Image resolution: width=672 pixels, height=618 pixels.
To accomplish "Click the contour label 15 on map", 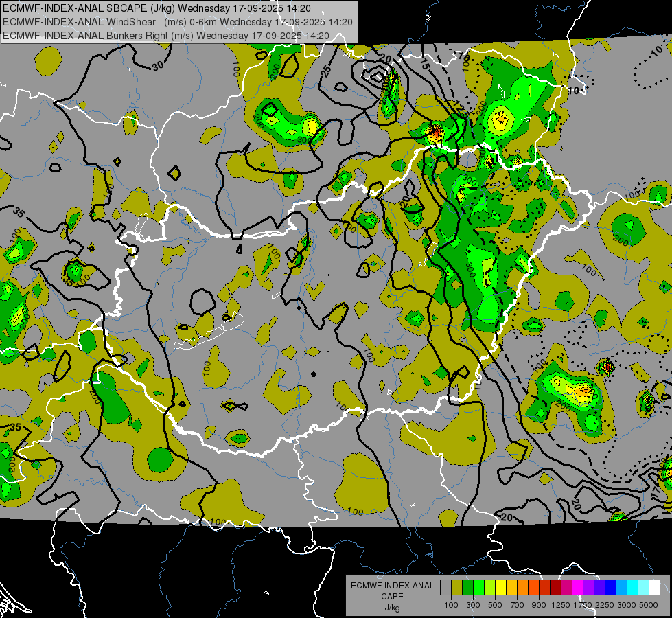I will pos(424,65).
